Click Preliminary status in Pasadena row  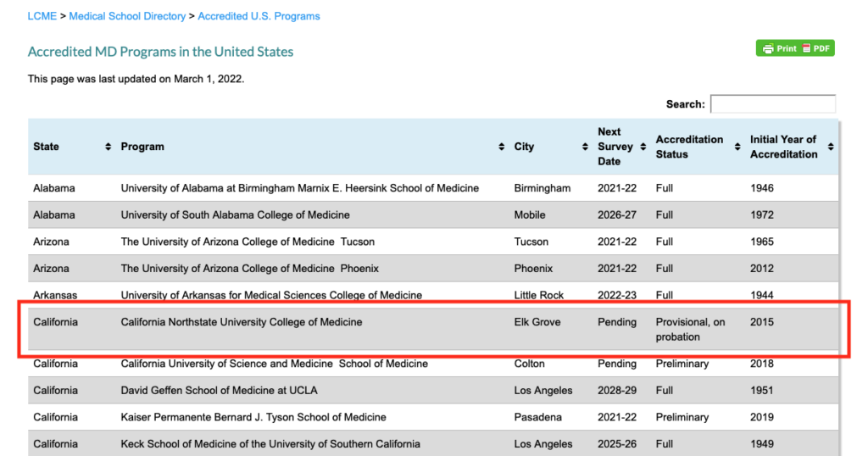point(682,417)
